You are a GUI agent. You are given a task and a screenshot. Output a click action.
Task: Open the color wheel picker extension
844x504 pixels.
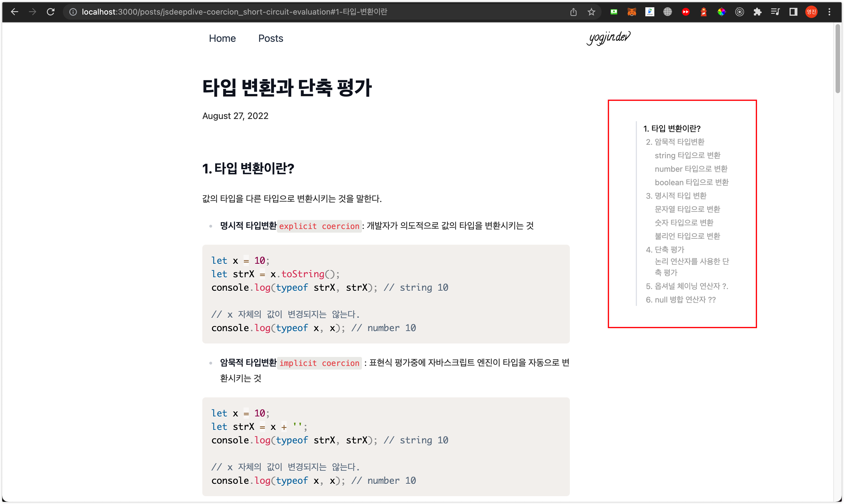click(721, 12)
